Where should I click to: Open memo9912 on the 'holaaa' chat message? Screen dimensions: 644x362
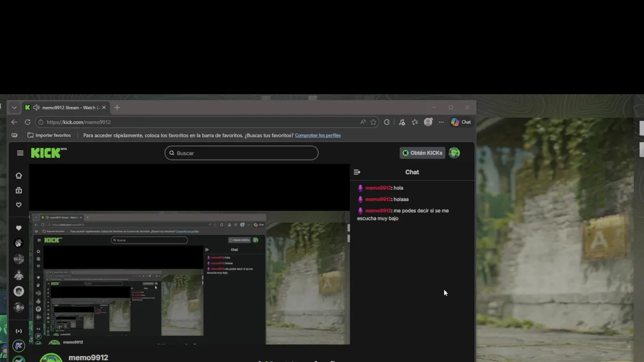coord(378,200)
